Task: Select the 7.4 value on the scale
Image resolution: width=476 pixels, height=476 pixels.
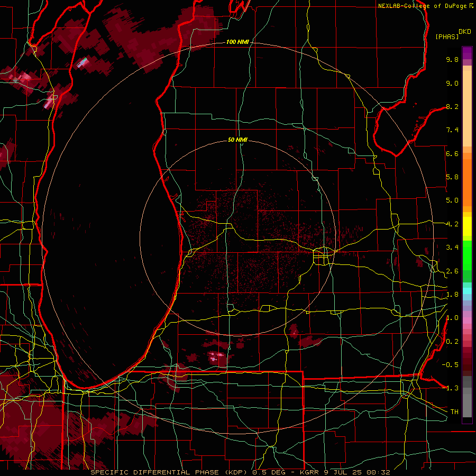Action: [x=452, y=130]
